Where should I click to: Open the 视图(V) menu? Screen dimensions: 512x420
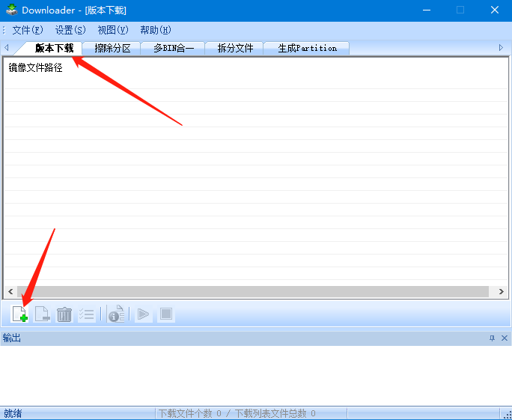pyautogui.click(x=113, y=30)
